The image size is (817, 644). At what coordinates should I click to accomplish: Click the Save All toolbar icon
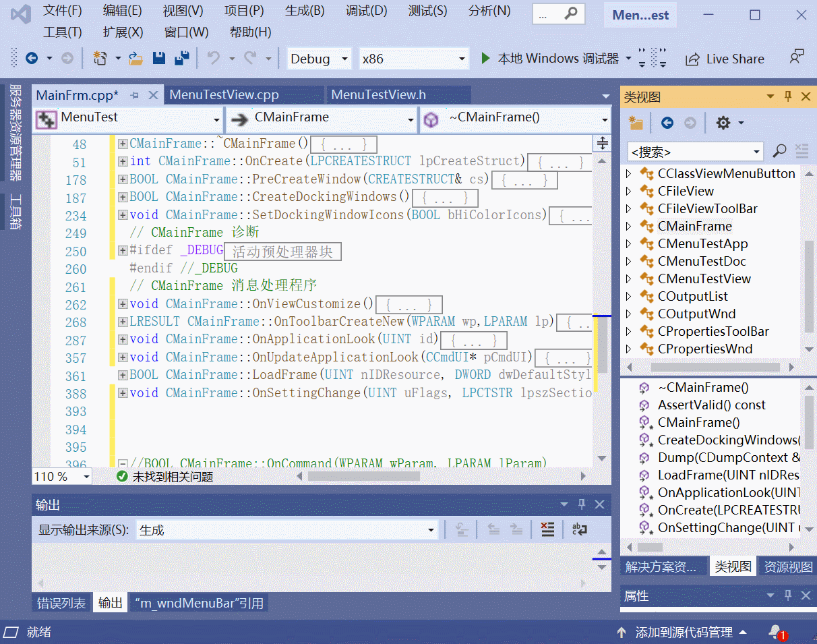[181, 59]
